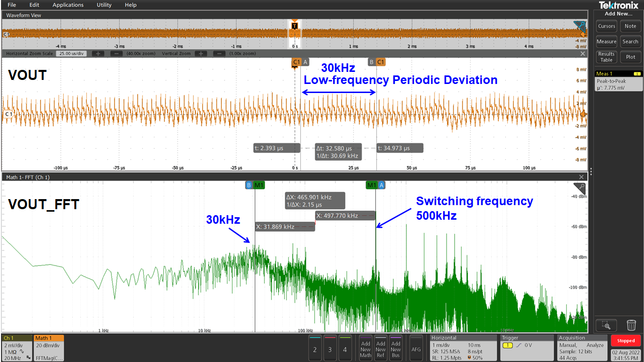The width and height of the screenshot is (644, 362).
Task: Open the Applications menu
Action: coord(68,5)
